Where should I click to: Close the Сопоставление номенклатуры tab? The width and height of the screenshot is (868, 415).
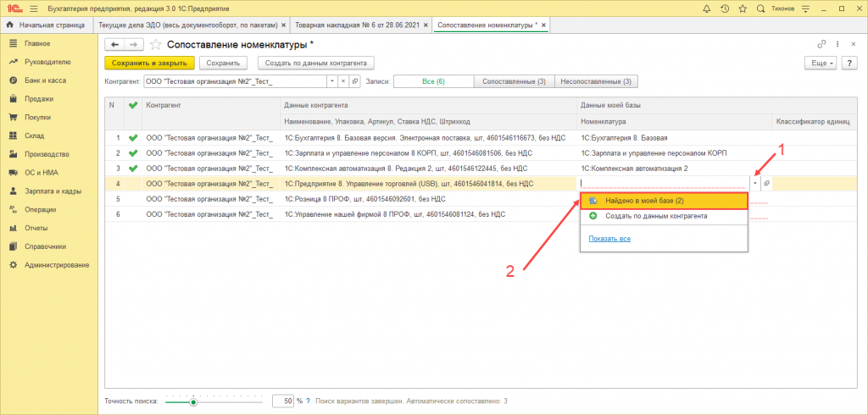(x=543, y=25)
